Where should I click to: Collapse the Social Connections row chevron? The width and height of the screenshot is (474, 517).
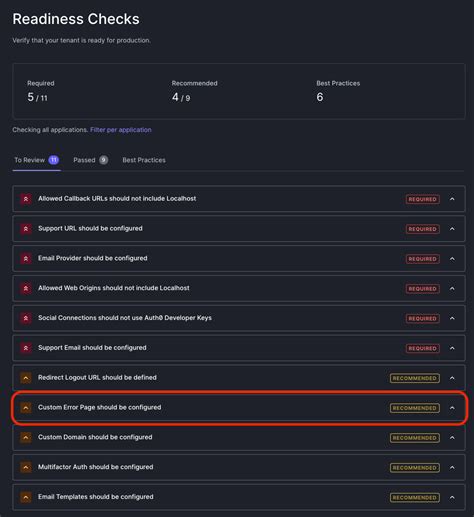(452, 318)
